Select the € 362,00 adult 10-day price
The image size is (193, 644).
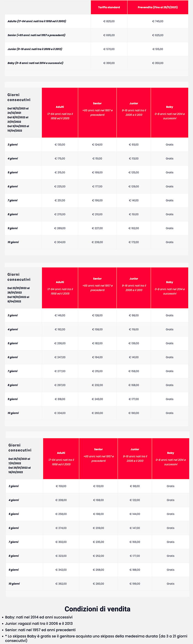[61, 584]
